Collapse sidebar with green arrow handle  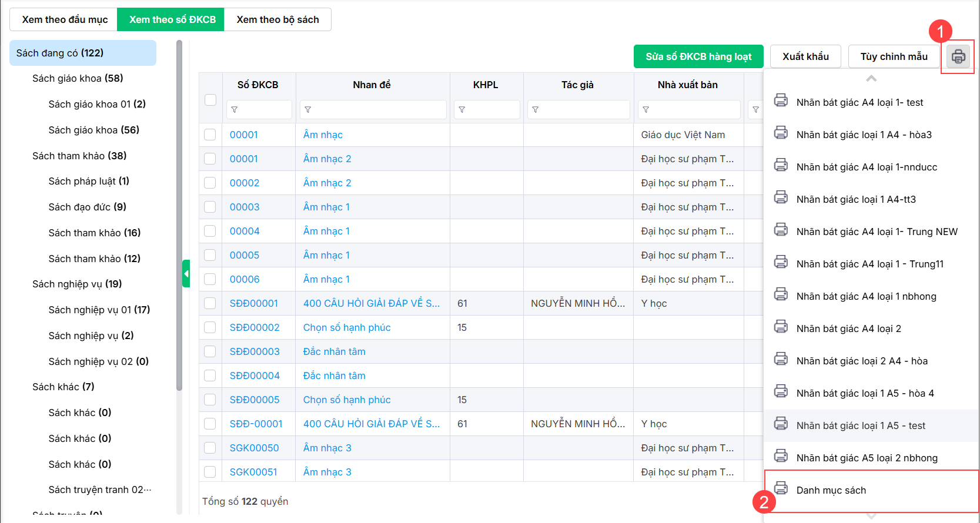coord(186,274)
